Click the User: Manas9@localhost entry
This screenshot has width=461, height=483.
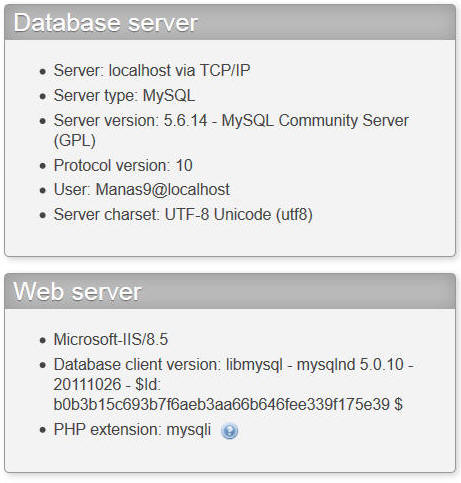pos(142,189)
